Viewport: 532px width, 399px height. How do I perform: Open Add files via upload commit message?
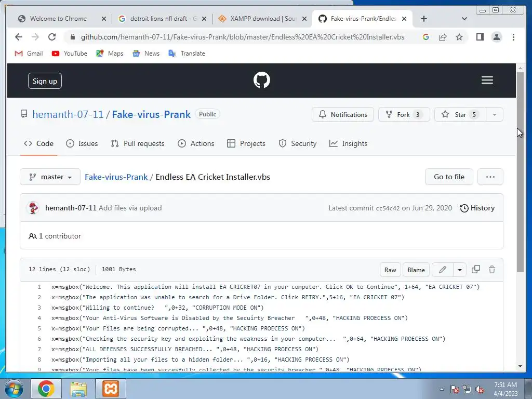click(130, 208)
